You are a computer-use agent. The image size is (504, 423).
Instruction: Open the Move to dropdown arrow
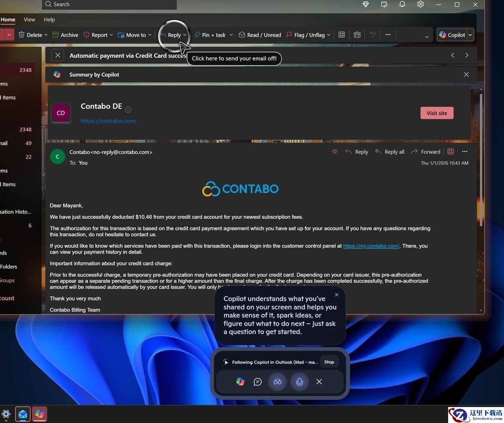coord(150,35)
